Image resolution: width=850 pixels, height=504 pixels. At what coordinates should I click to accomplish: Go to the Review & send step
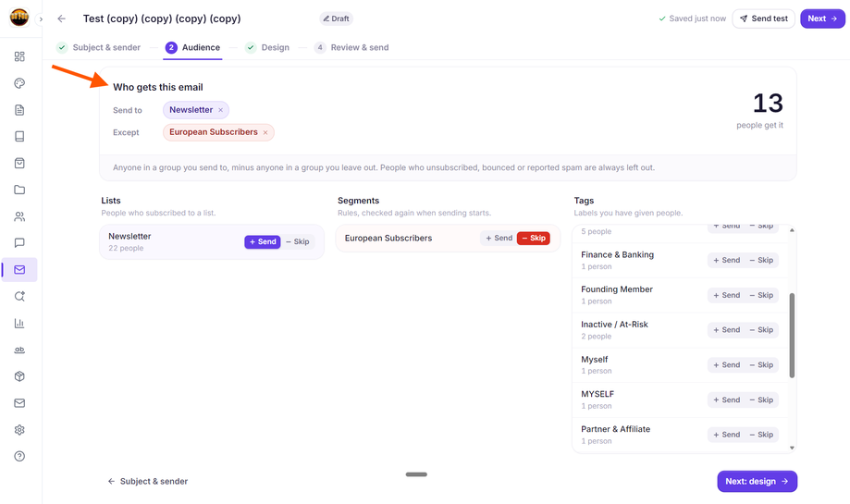pyautogui.click(x=351, y=48)
